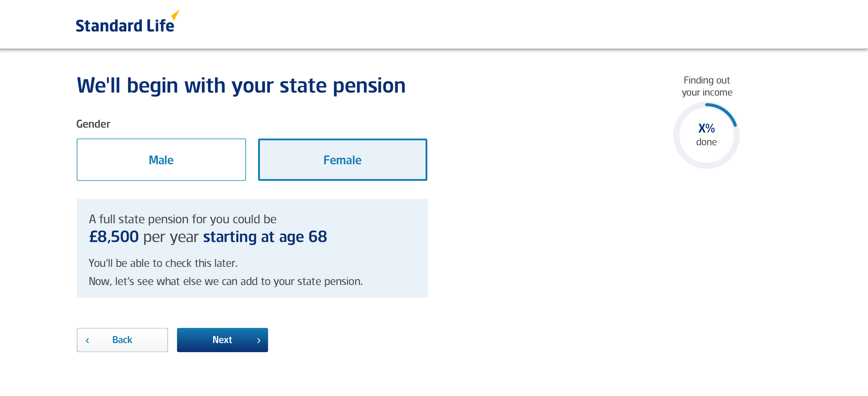Click the 'We'll begin with your state pension' heading
The width and height of the screenshot is (868, 396).
(x=241, y=85)
